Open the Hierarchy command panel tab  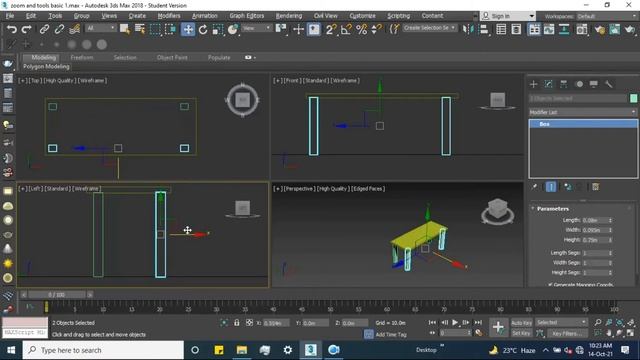tap(564, 84)
